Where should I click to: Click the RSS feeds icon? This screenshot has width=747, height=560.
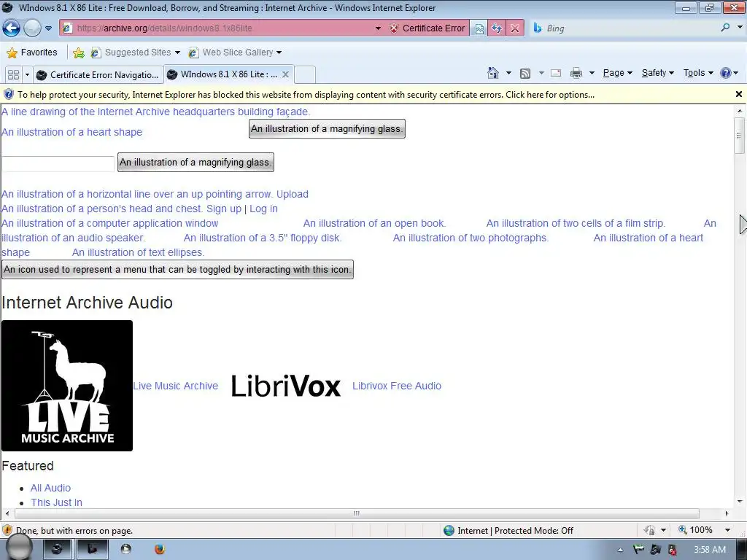pyautogui.click(x=525, y=74)
